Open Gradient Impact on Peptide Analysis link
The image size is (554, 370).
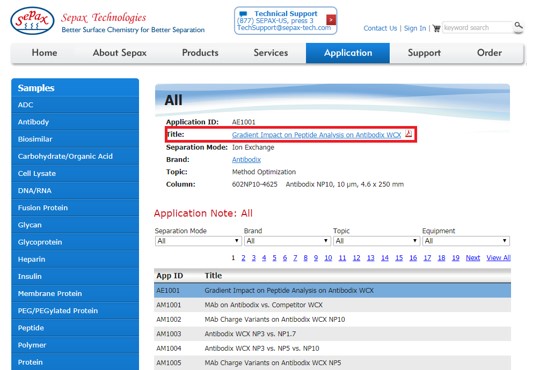click(316, 135)
